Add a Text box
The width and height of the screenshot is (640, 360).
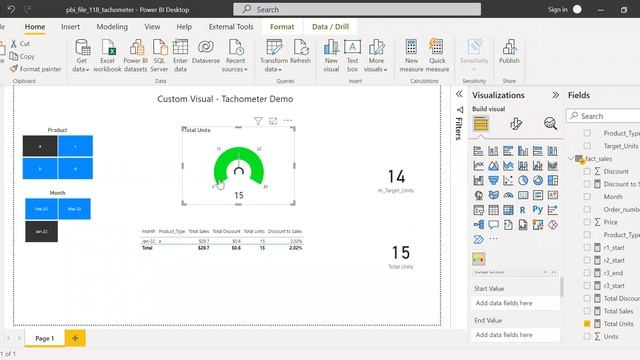point(352,56)
